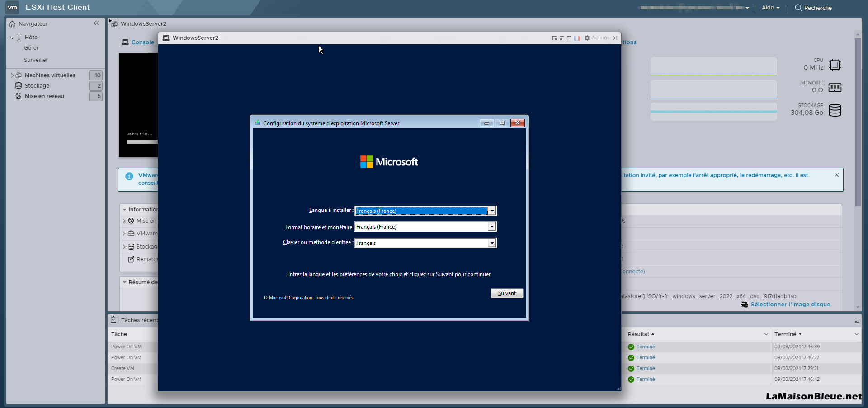Click the search magnifier icon
This screenshot has width=868, height=408.
798,8
